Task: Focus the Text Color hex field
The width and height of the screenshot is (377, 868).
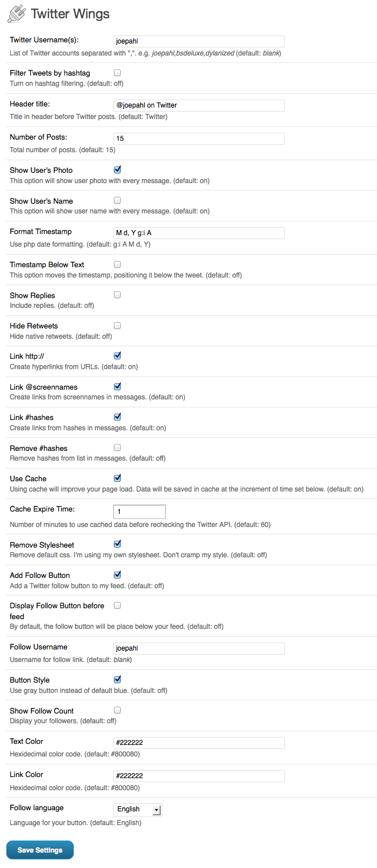Action: pyautogui.click(x=199, y=743)
